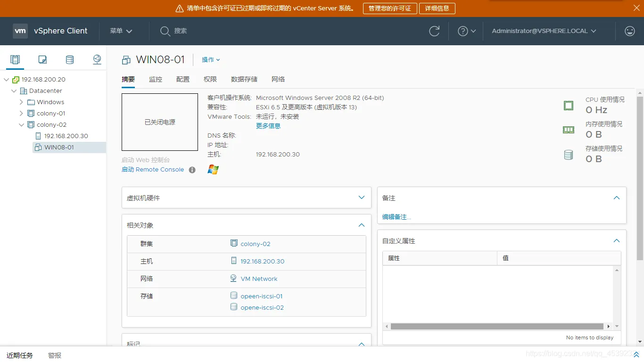The height and width of the screenshot is (362, 644).
Task: Click the memory usage icon
Action: coord(569,130)
